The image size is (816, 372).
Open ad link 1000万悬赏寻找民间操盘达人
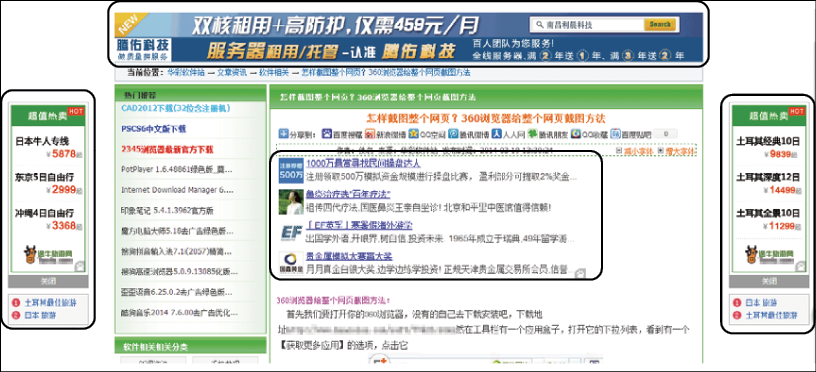click(x=363, y=164)
